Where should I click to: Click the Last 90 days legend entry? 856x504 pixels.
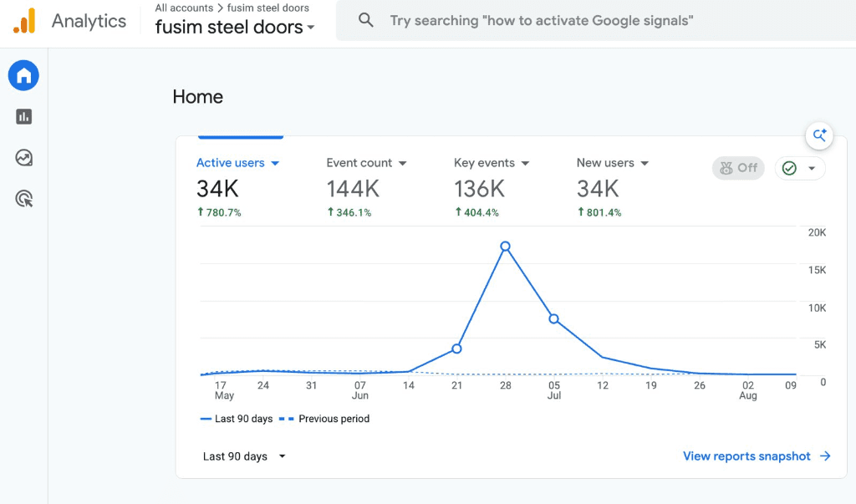237,419
